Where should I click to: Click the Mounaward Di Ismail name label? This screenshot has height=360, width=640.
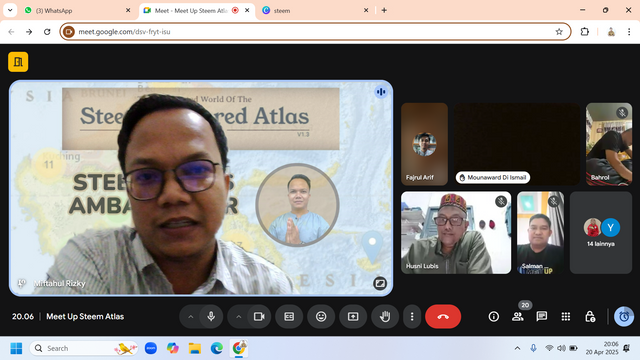click(x=493, y=178)
